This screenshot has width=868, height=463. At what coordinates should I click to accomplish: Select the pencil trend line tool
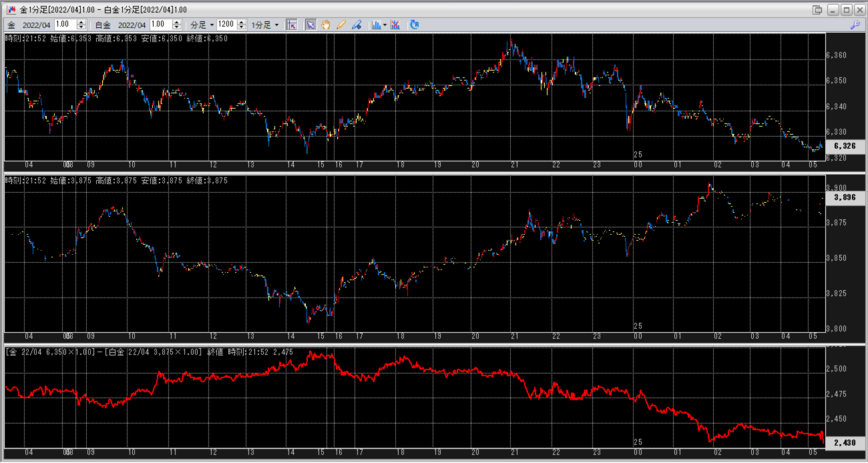[341, 25]
